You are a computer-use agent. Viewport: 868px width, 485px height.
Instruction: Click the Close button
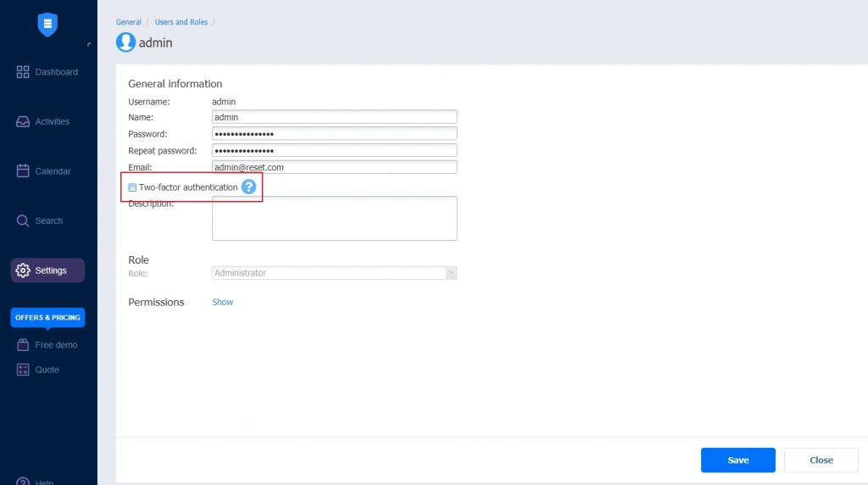point(821,460)
